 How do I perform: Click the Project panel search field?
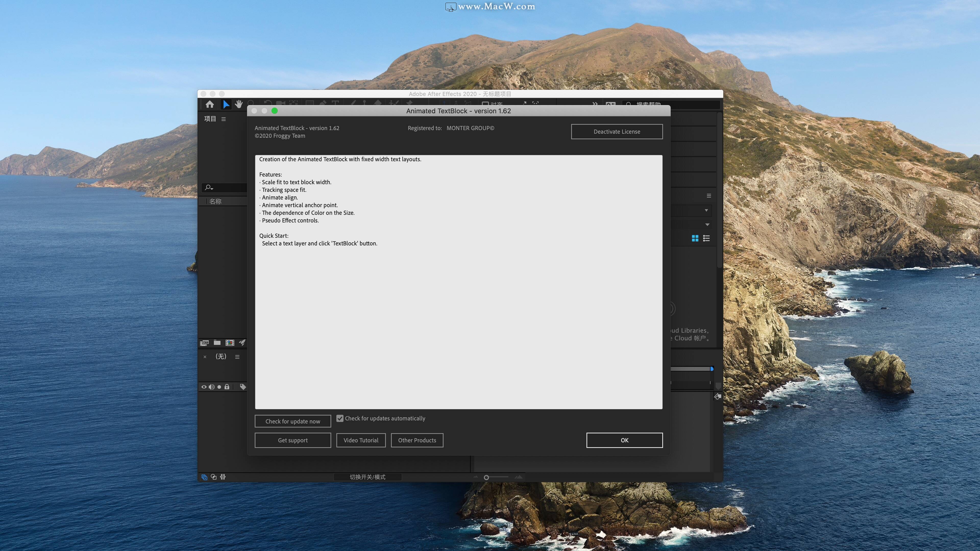click(x=225, y=187)
